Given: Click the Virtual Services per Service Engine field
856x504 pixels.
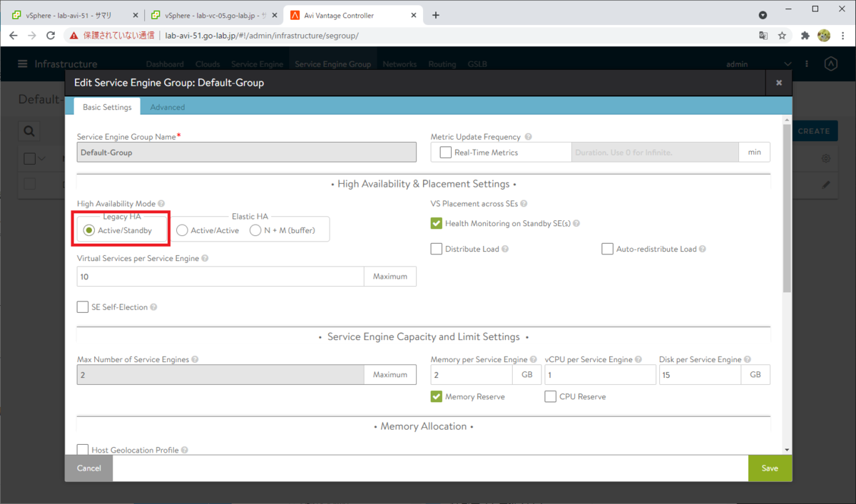Looking at the screenshot, I should [x=220, y=277].
